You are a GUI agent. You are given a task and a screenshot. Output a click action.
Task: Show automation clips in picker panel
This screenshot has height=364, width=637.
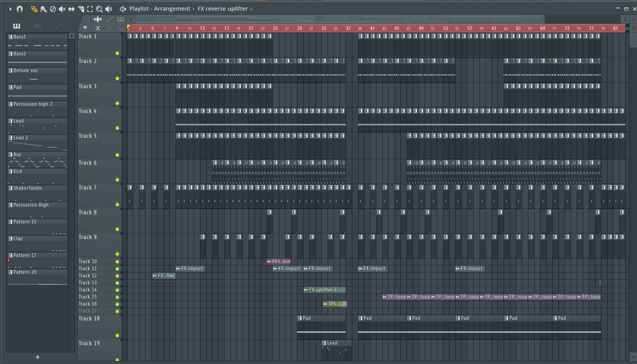58,26
